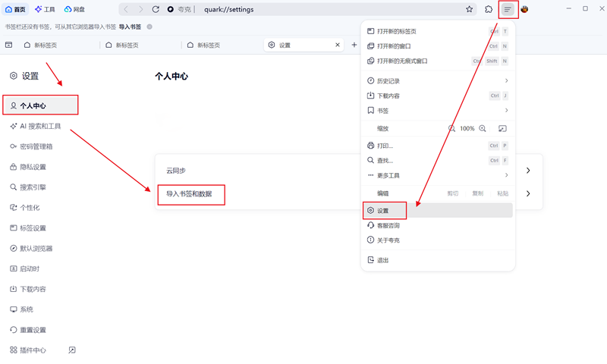Open plugin center external link icon
This screenshot has width=607, height=364.
point(72,350)
